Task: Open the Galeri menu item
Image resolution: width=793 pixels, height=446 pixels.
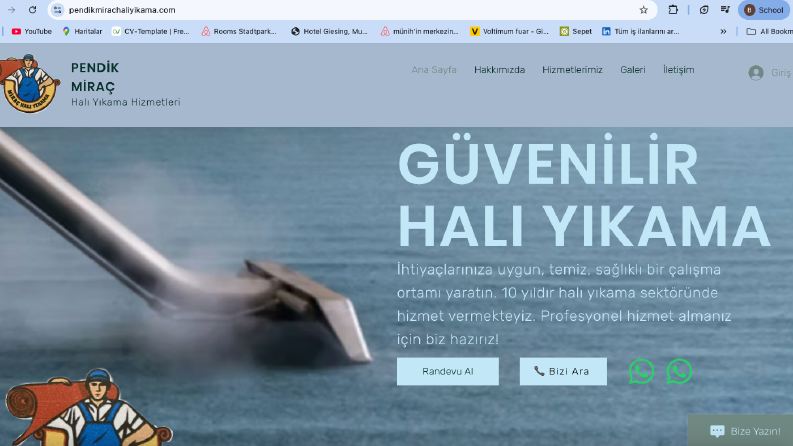Action: pyautogui.click(x=633, y=70)
